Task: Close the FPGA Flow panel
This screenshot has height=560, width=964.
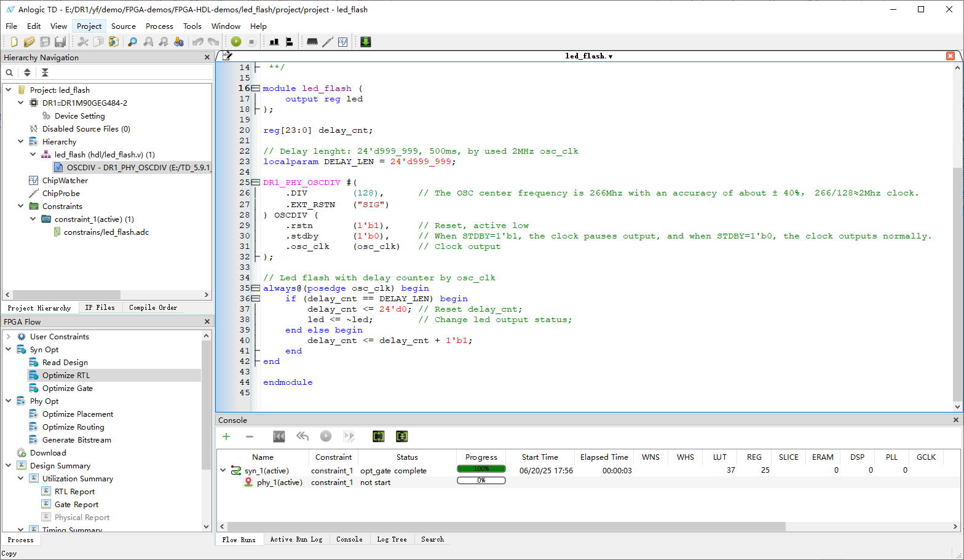Action: tap(207, 321)
